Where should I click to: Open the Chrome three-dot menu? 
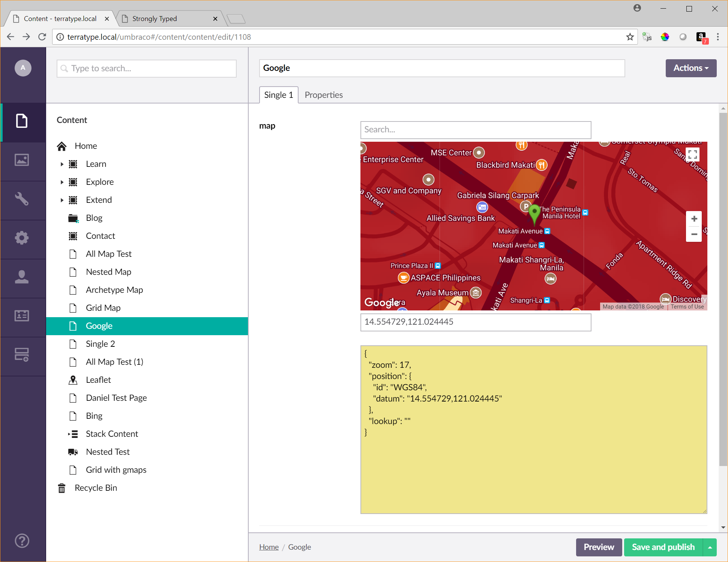click(718, 37)
